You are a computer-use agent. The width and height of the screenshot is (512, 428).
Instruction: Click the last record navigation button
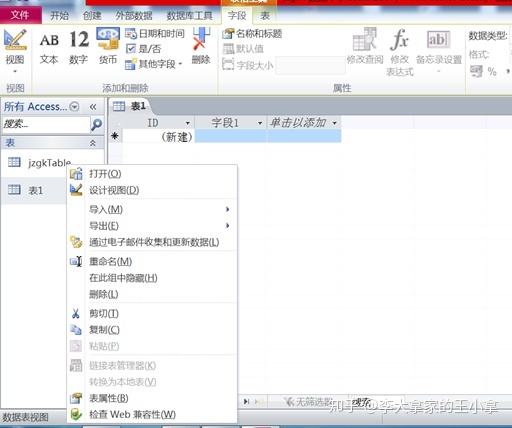point(246,401)
